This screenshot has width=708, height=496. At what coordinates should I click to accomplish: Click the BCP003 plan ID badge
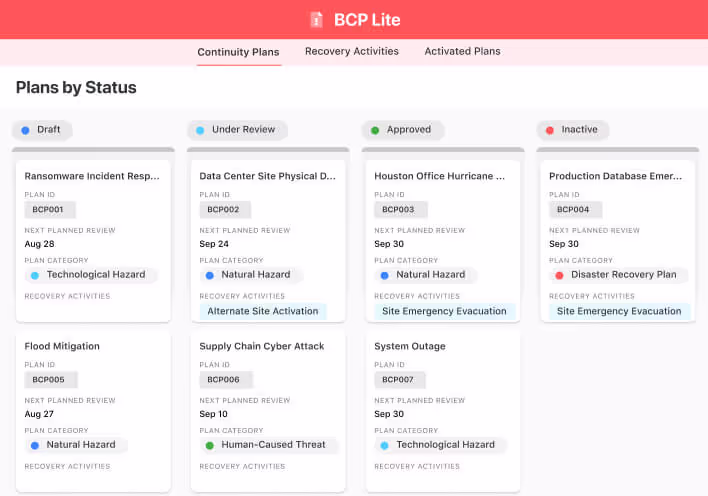point(400,210)
